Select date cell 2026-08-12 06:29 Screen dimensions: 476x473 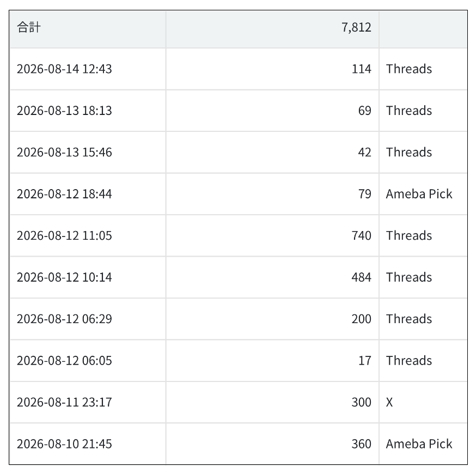88,319
